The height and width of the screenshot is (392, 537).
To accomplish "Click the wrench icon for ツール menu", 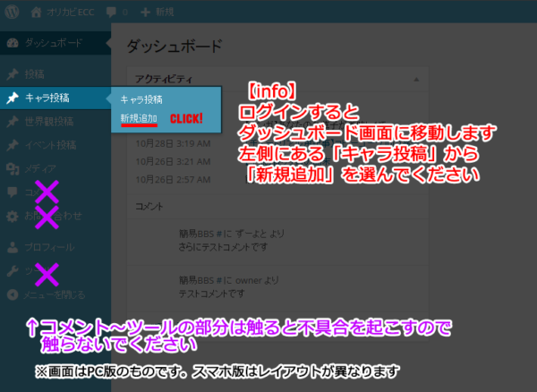I will (x=13, y=271).
